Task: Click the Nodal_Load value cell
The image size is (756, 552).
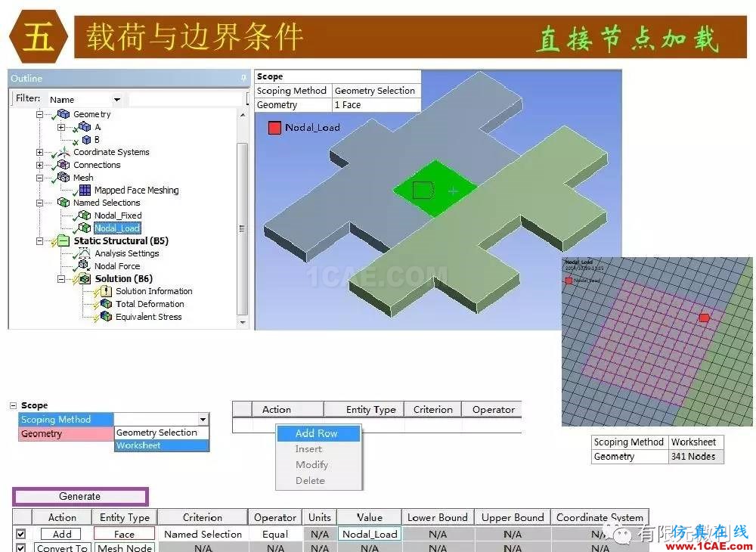Action: (x=370, y=534)
